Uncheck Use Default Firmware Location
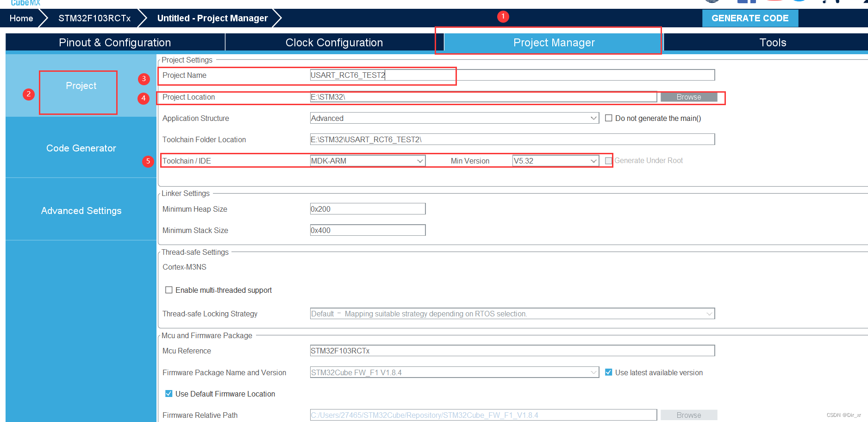 169,394
